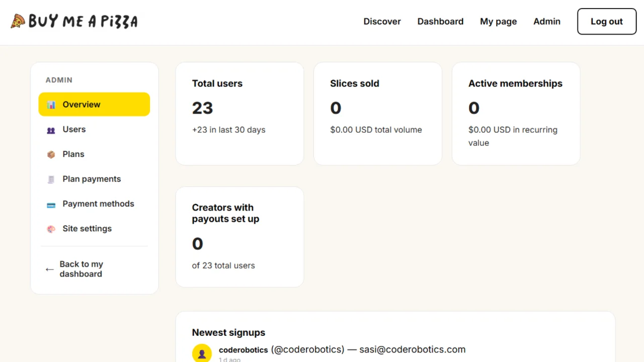Click the back arrow beside dashboard link
644x362 pixels.
click(x=49, y=269)
